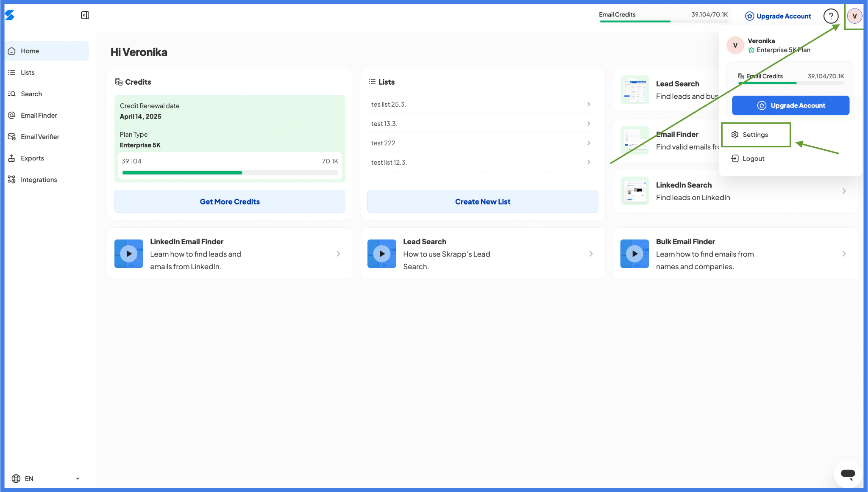Open the EN language dropdown
Viewport: 868px width, 492px height.
point(46,478)
